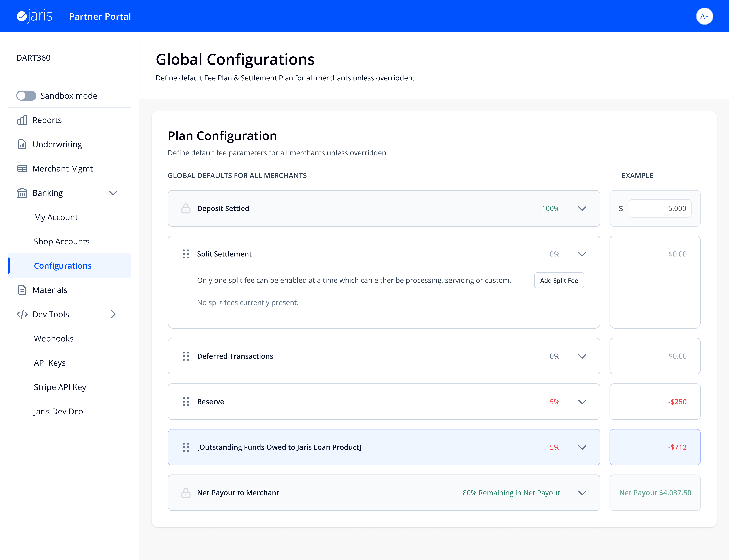The width and height of the screenshot is (729, 560).
Task: Click the Split Settlement drag handle
Action: [x=186, y=254]
